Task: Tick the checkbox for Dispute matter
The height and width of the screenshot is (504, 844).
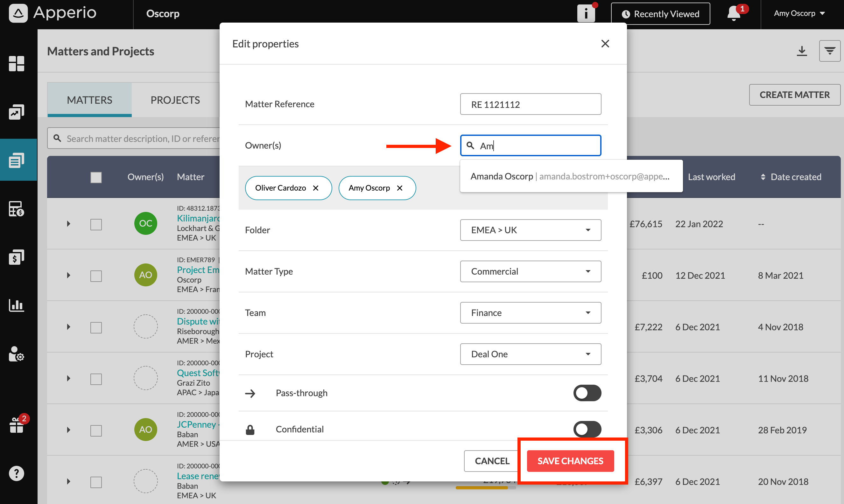Action: click(x=96, y=327)
